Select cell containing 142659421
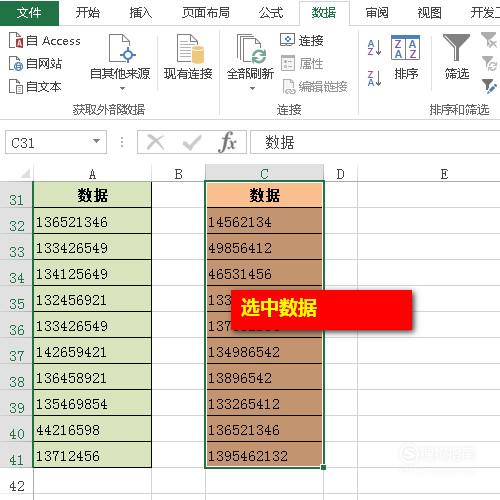Screen dimensions: 500x500 [x=92, y=351]
